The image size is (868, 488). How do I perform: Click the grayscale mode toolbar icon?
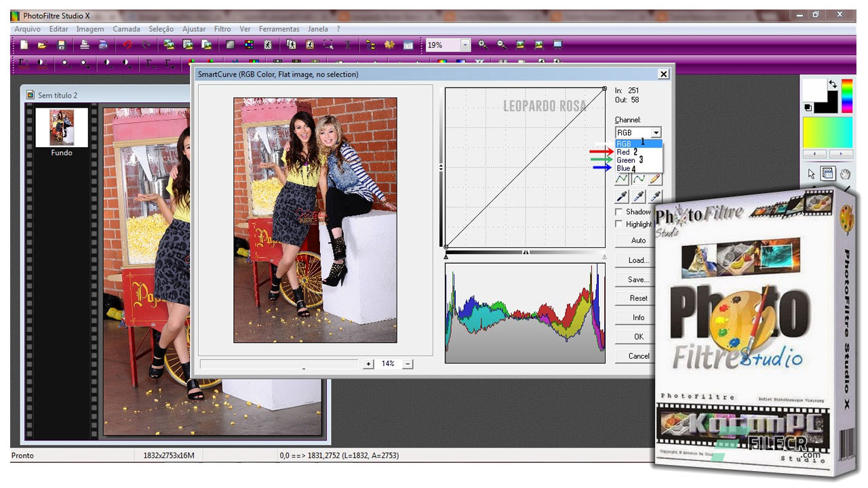pyautogui.click(x=231, y=45)
